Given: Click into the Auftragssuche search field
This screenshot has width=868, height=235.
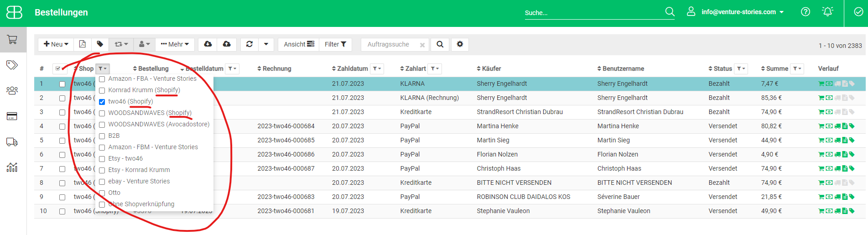Looking at the screenshot, I should 390,44.
